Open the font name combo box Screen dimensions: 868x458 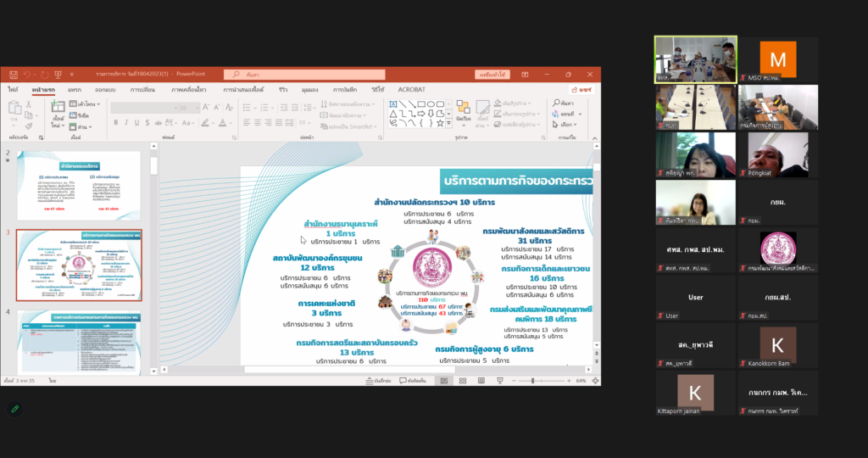point(144,108)
